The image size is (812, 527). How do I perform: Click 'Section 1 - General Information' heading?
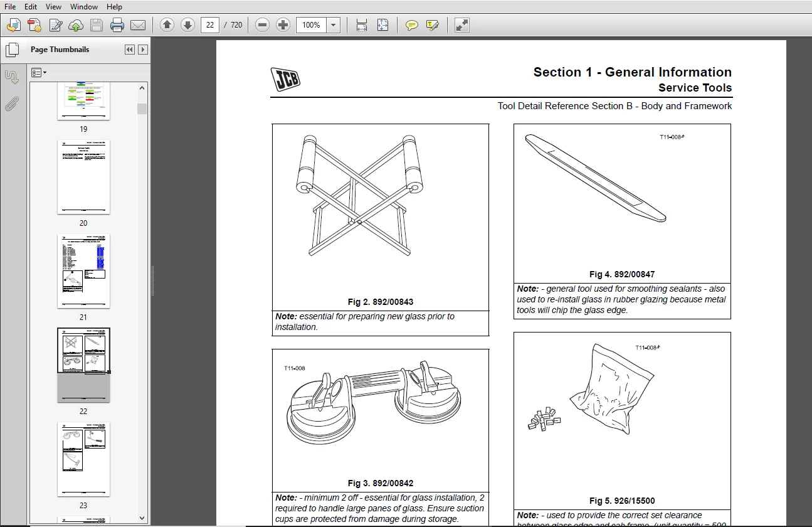point(633,72)
